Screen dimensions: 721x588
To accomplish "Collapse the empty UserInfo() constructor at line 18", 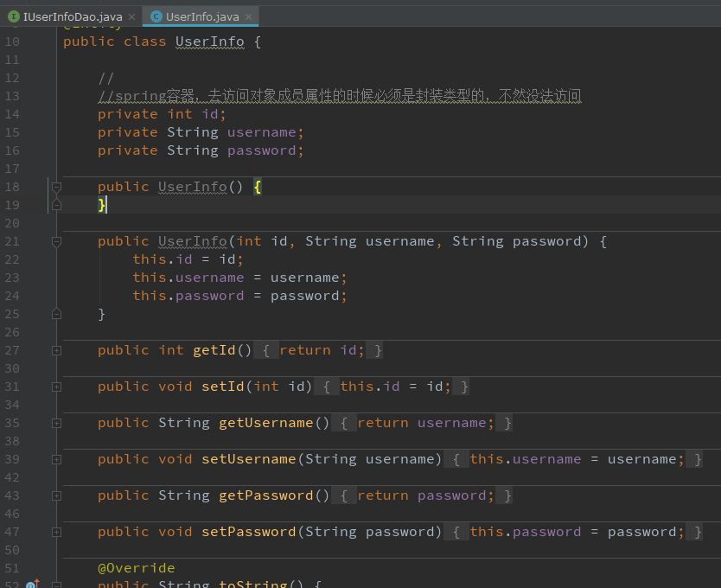I will click(56, 187).
